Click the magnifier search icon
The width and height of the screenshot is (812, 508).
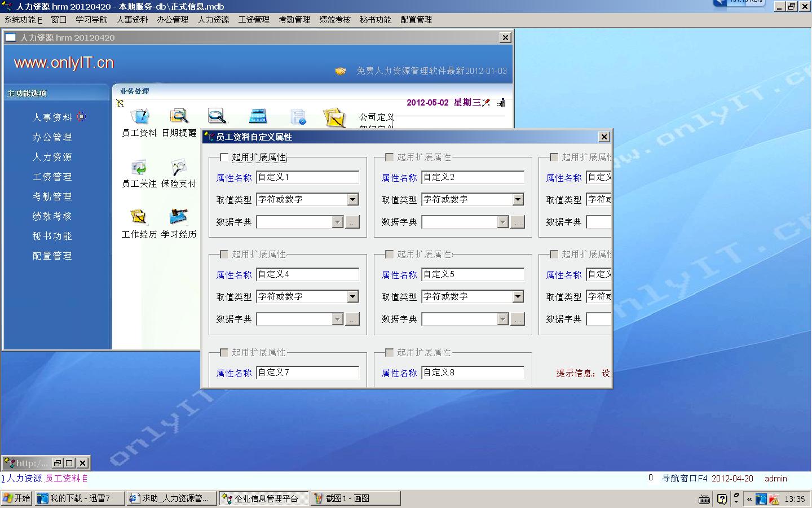click(217, 116)
